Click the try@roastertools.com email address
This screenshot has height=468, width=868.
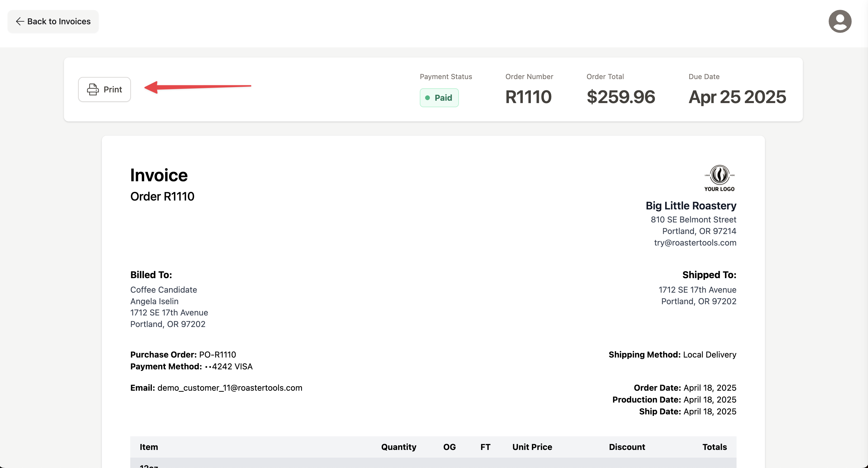(x=695, y=243)
